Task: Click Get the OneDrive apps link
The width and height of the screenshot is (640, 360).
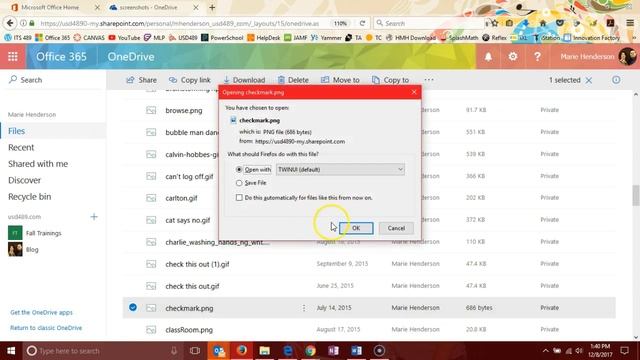Action: [41, 312]
